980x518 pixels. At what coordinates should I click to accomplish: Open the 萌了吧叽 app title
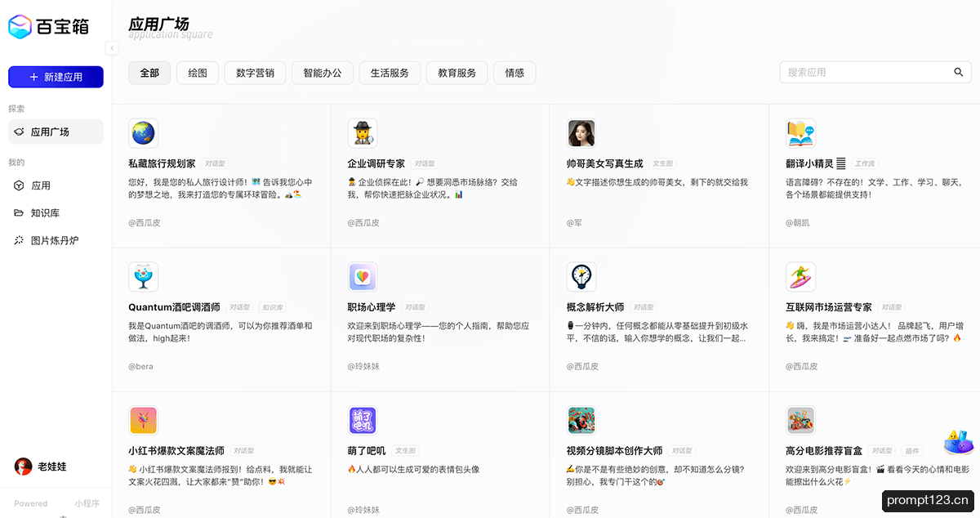click(x=366, y=451)
